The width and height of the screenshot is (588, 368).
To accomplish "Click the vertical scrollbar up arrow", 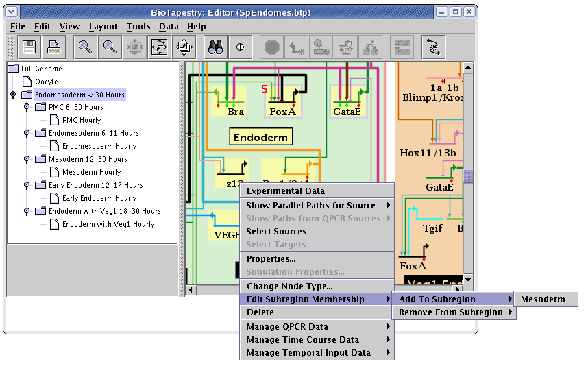I will [468, 68].
